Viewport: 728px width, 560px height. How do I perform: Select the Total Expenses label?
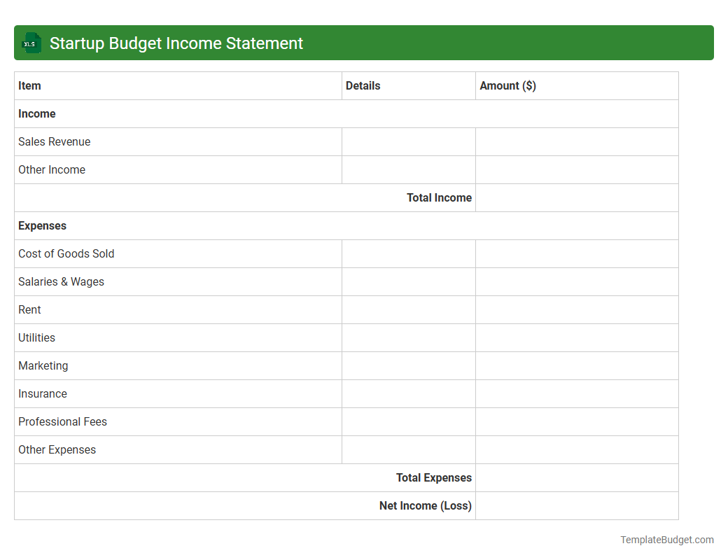[433, 477]
